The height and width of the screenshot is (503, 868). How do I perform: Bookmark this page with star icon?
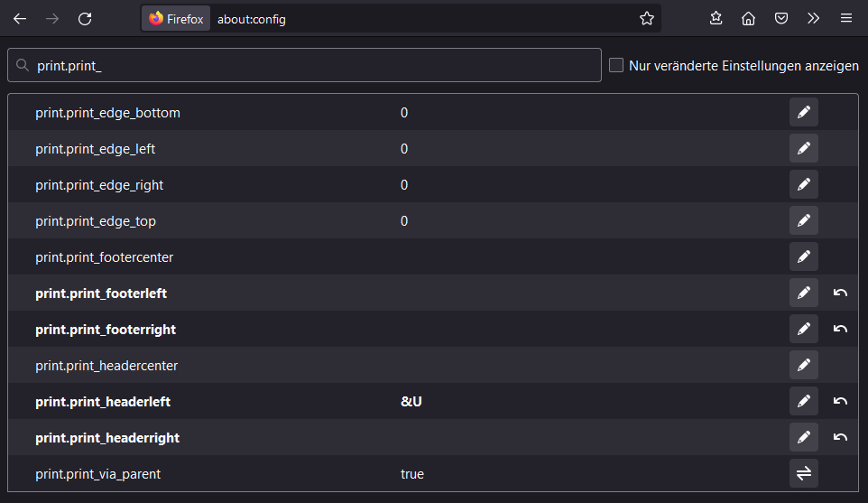[646, 18]
